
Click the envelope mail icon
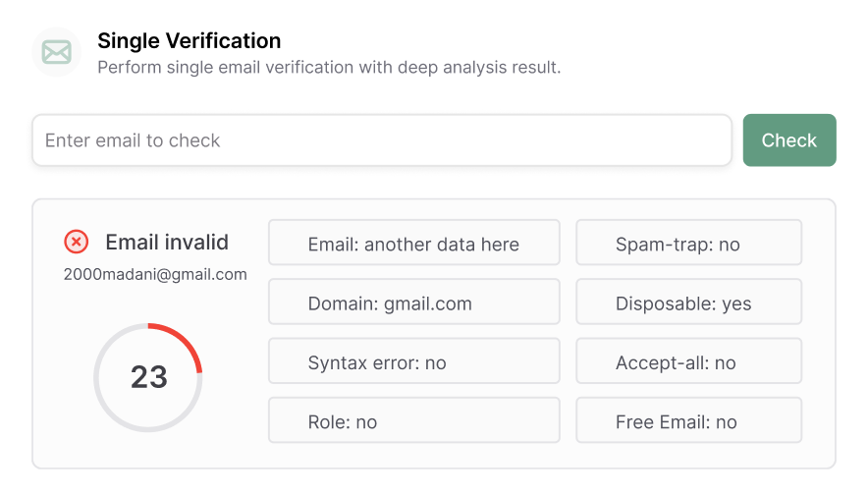point(57,52)
